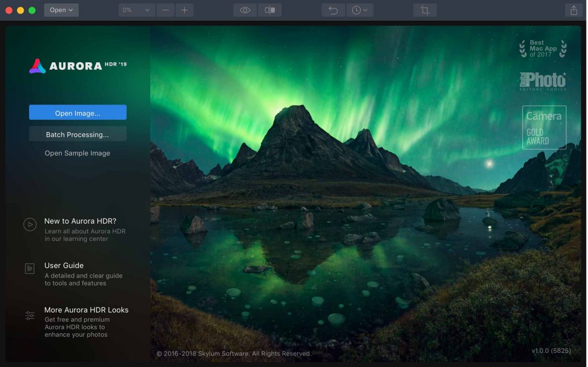
Task: Expand the history clock dropdown
Action: coord(359,10)
